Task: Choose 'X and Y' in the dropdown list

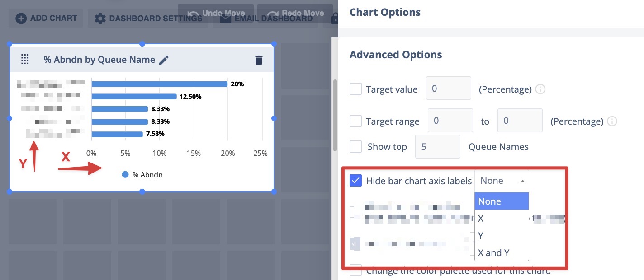Action: 493,253
